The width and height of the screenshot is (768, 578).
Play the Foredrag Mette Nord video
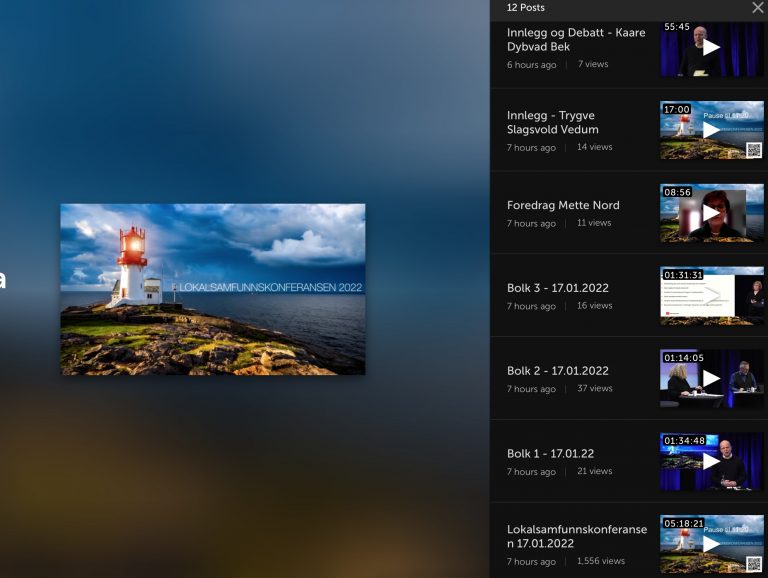711,213
